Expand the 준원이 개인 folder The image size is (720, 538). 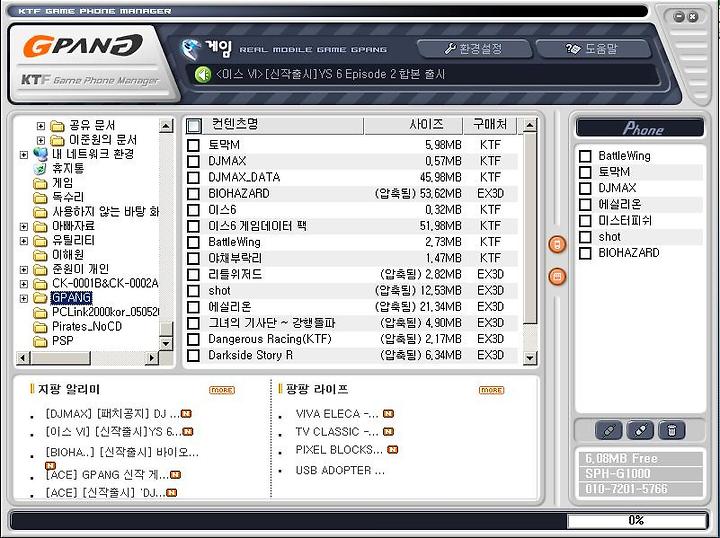pos(24,270)
